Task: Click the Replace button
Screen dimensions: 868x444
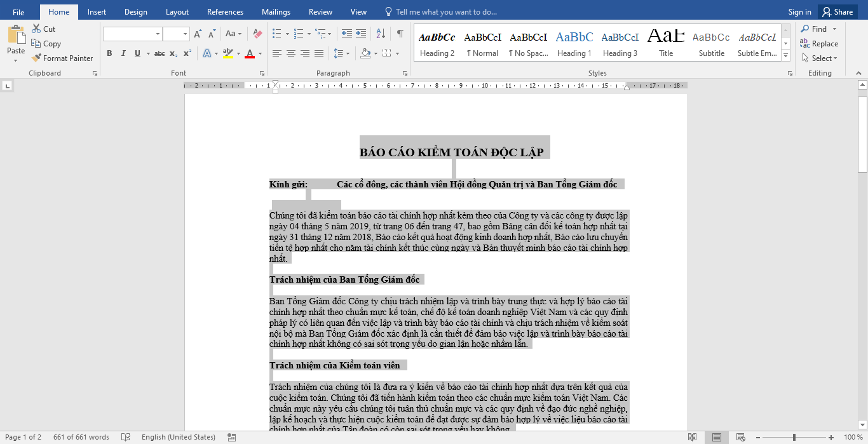Action: [x=819, y=43]
